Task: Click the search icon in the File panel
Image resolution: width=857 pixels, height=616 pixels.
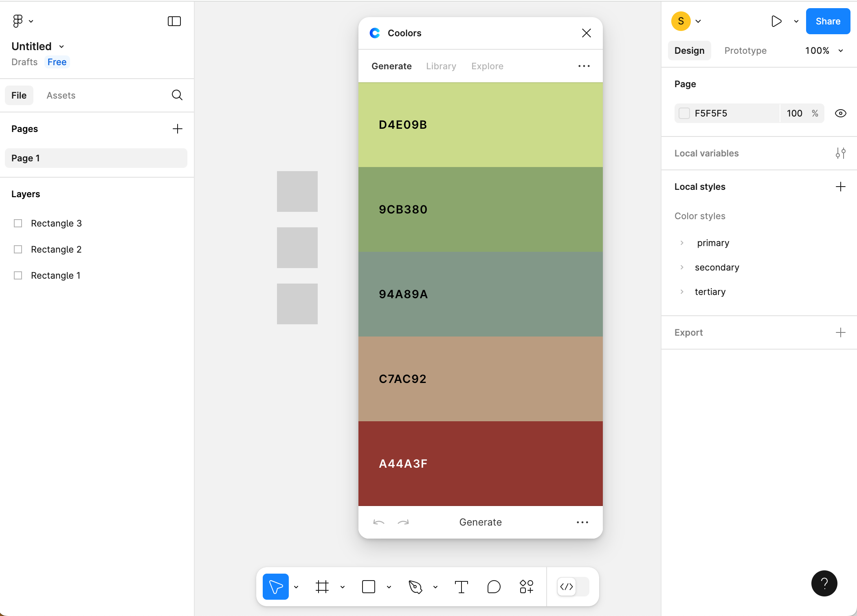Action: coord(177,95)
